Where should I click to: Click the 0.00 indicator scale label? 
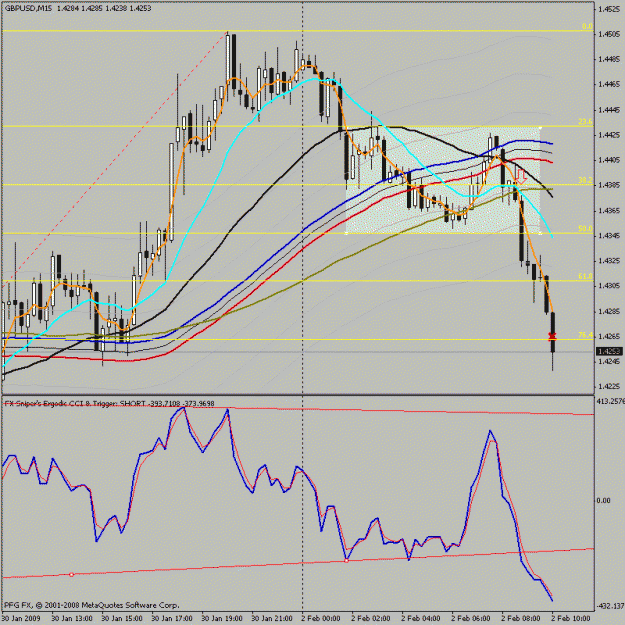[x=604, y=500]
